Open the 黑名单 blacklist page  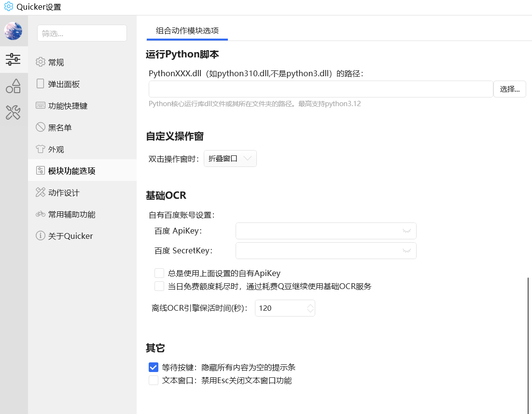pos(60,127)
